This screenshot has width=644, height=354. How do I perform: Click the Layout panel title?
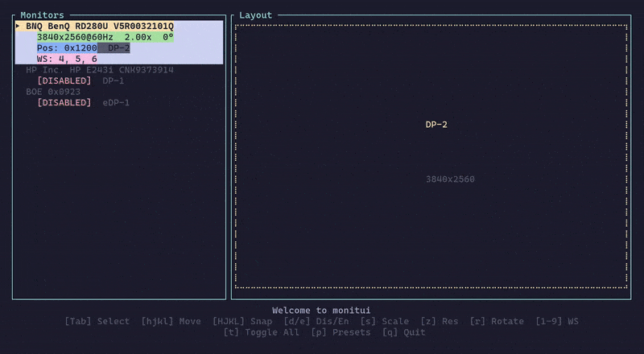[x=256, y=14]
